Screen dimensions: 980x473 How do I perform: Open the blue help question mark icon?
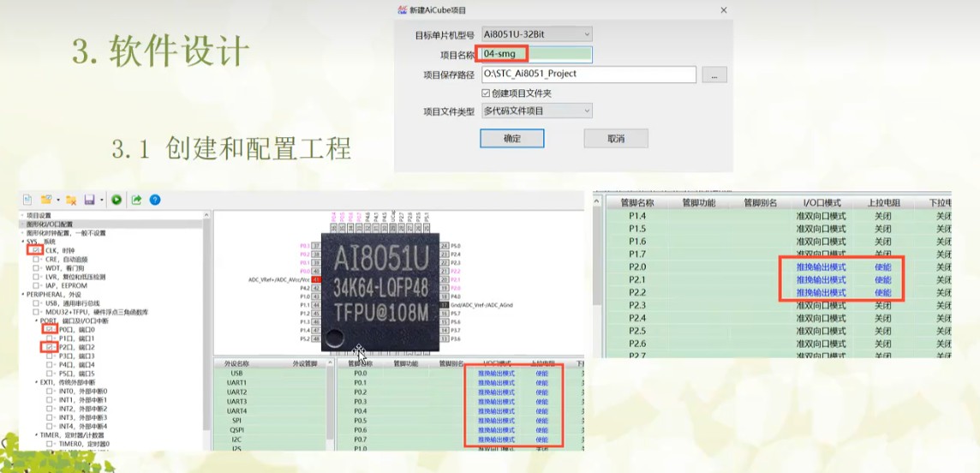coord(155,200)
